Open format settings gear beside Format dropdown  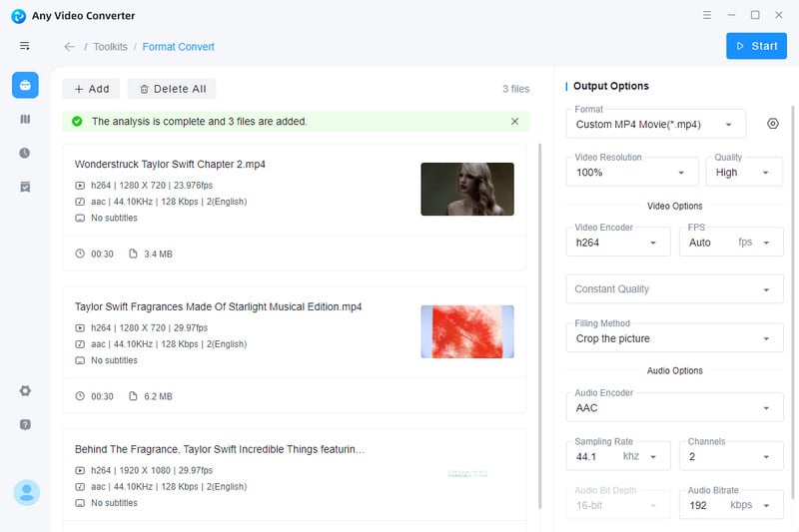(772, 124)
